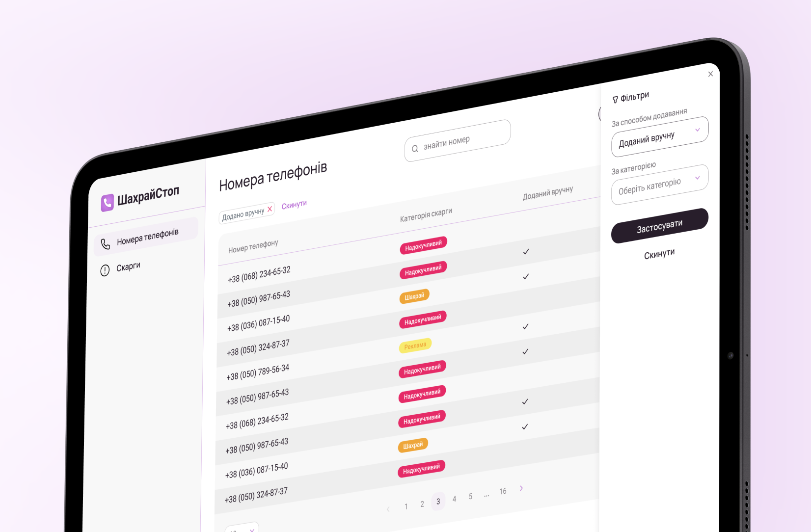Toggle checkmark for +38 (050) 987-65-43 row
Image resolution: width=811 pixels, height=532 pixels.
tap(526, 277)
